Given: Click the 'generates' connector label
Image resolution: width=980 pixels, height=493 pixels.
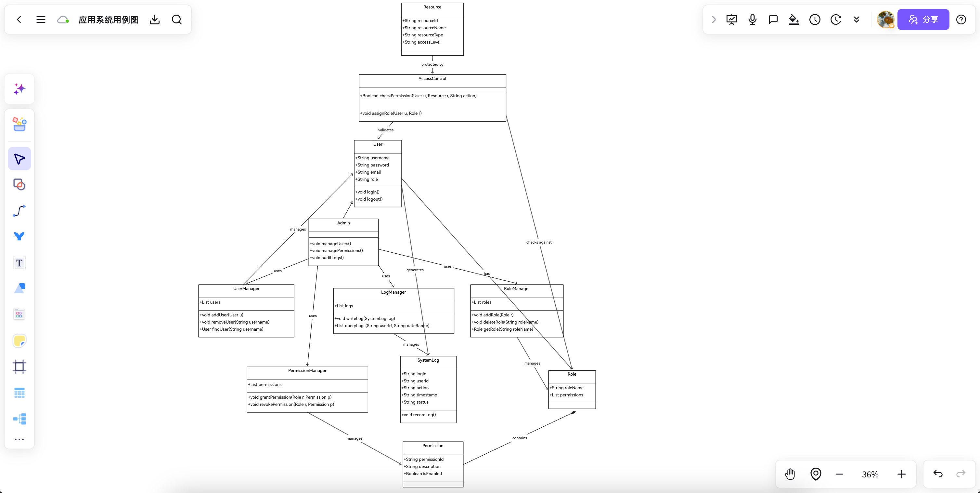Looking at the screenshot, I should coord(415,270).
